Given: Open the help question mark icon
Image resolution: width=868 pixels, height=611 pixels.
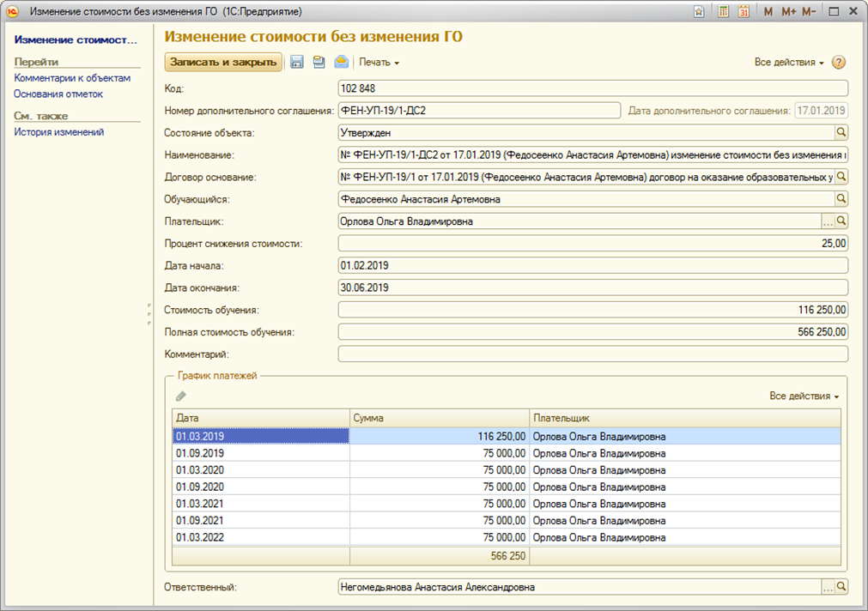Looking at the screenshot, I should coord(839,63).
